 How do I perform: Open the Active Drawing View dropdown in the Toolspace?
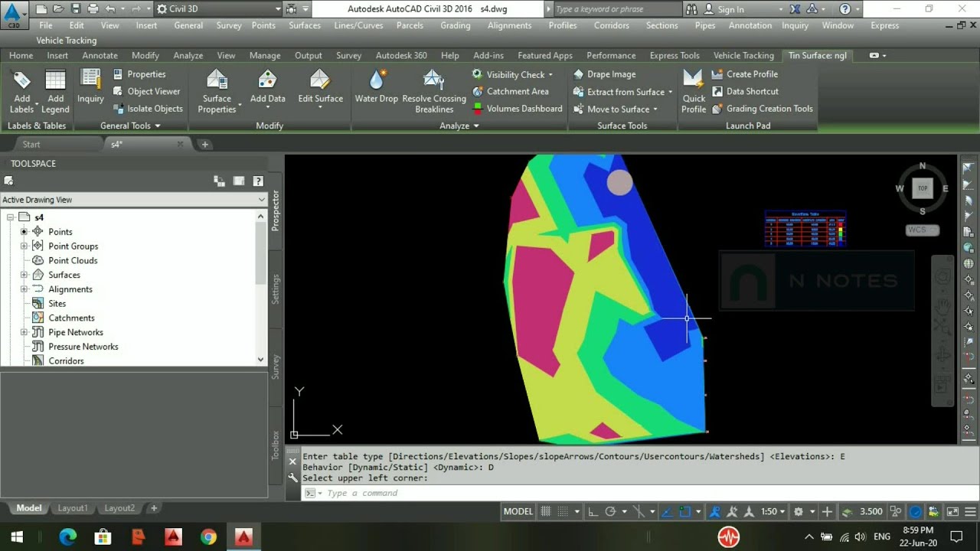tap(133, 200)
